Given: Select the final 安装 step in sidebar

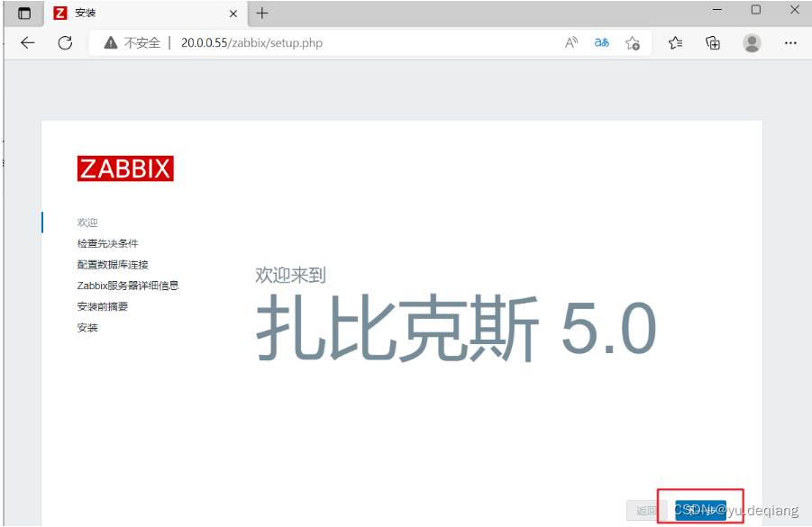Looking at the screenshot, I should click(87, 328).
